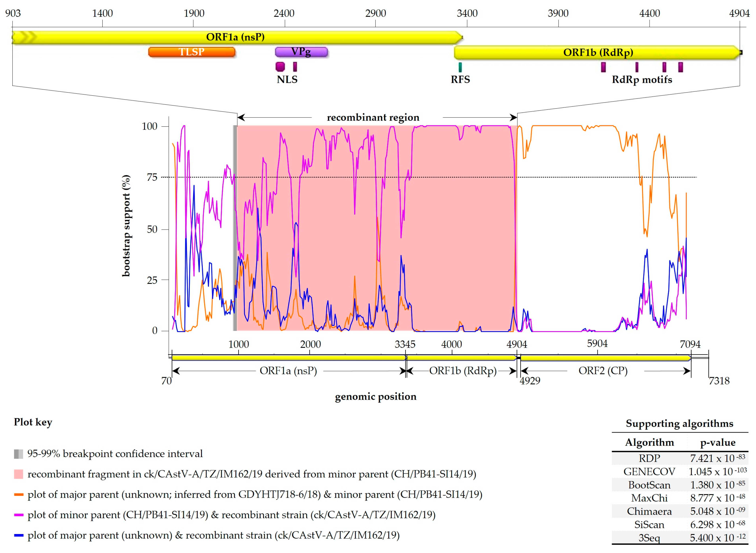Click the round magenta NLS marker
Image resolution: width=756 pixels, height=553 pixels.
point(280,67)
